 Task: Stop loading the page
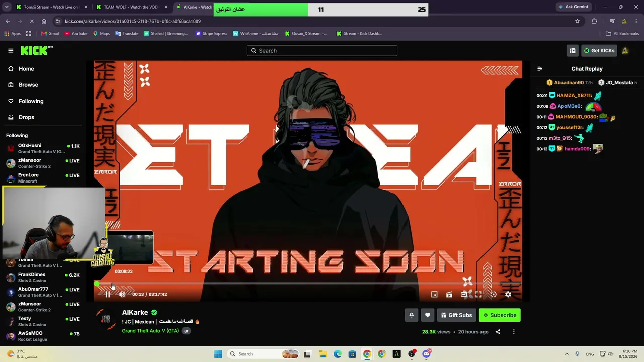pos(32,21)
